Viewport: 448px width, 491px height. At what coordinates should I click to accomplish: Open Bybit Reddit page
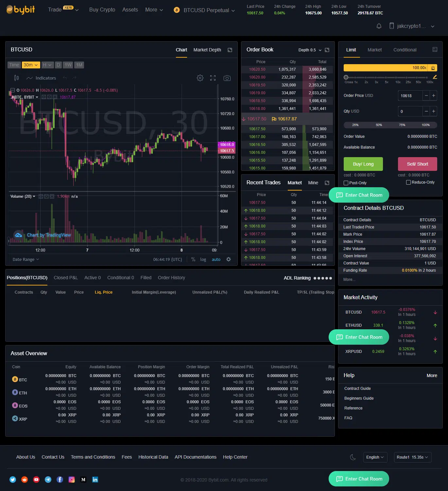click(x=25, y=480)
